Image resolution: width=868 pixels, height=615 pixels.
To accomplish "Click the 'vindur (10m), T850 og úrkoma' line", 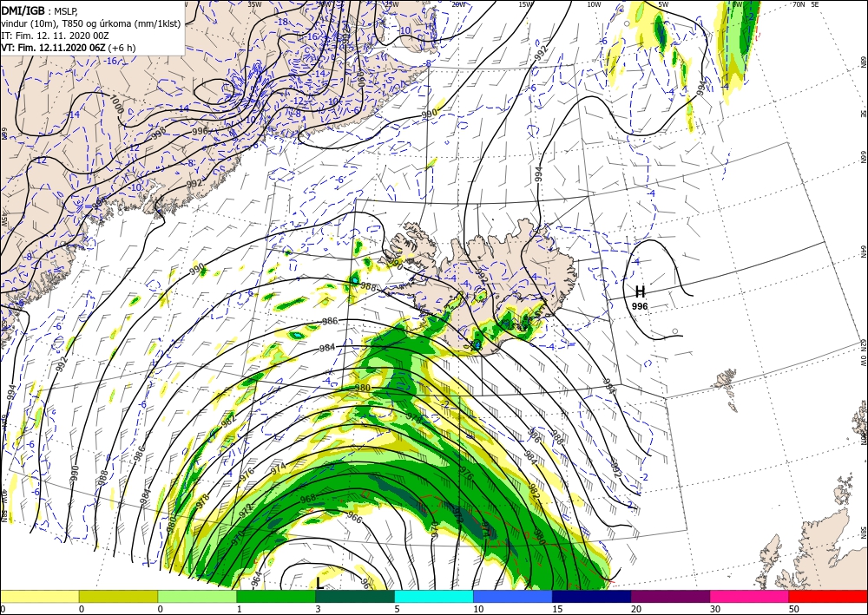I will pyautogui.click(x=91, y=23).
